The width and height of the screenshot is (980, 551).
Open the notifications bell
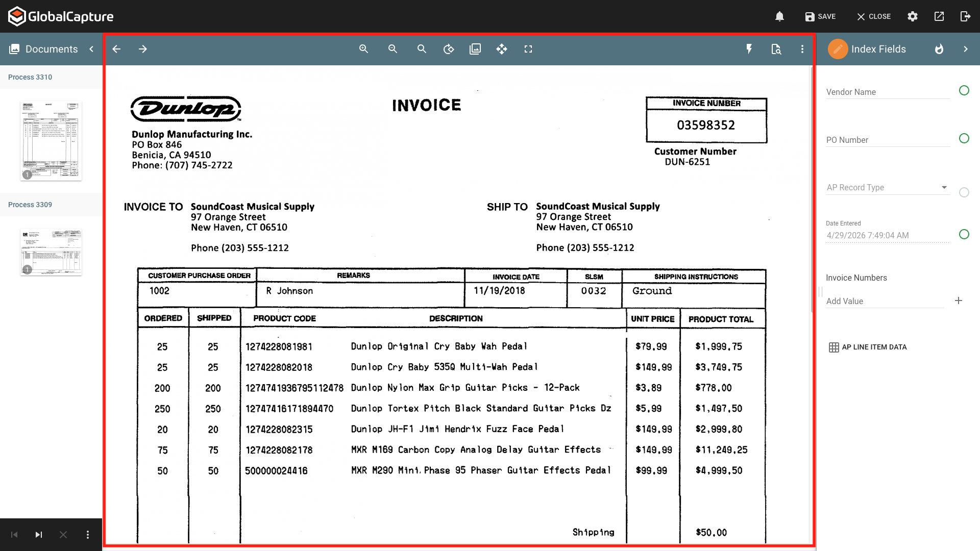[x=779, y=16]
